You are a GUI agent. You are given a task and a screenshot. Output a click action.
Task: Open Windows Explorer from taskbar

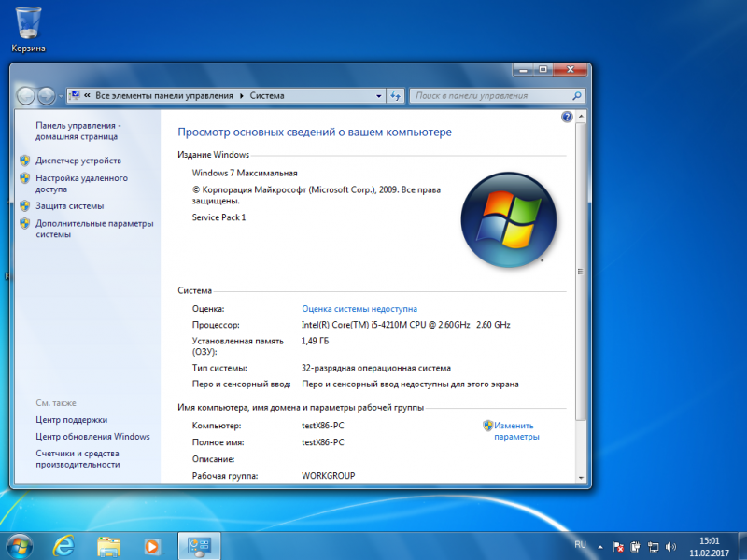click(108, 546)
